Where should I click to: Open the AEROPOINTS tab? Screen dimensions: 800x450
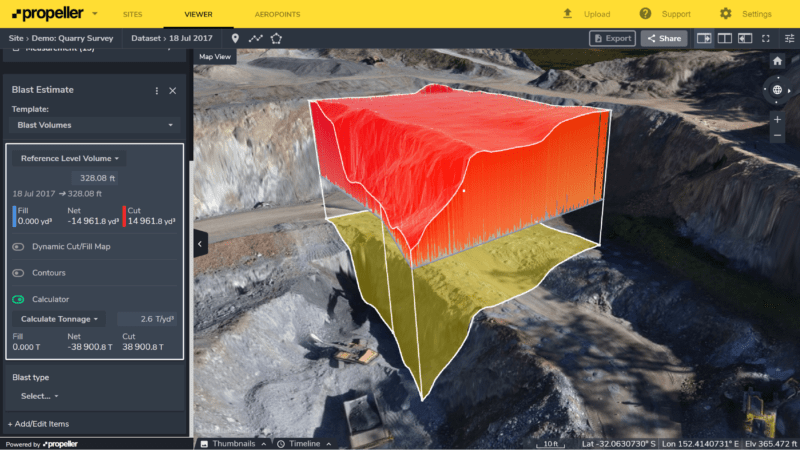278,14
